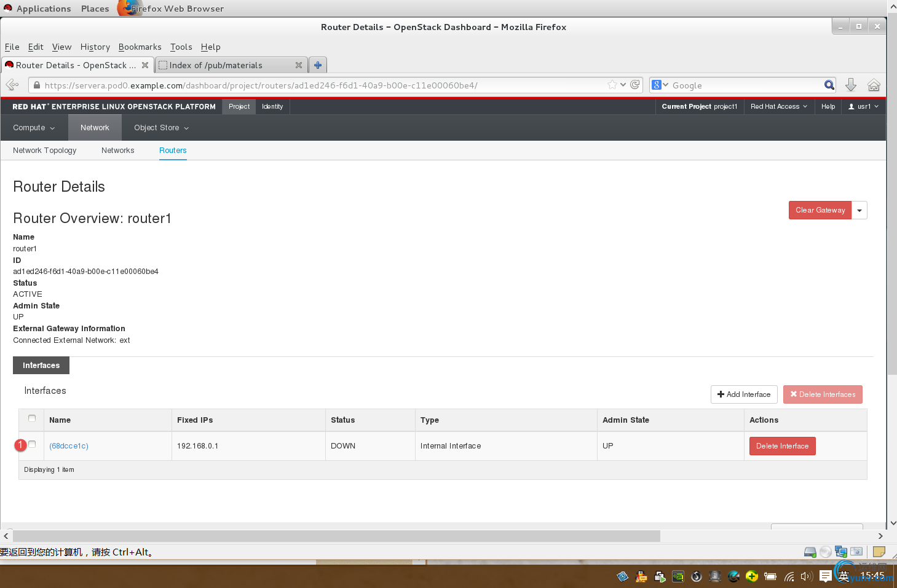The width and height of the screenshot is (897, 588).
Task: Select the Interfaces tab
Action: pos(41,366)
